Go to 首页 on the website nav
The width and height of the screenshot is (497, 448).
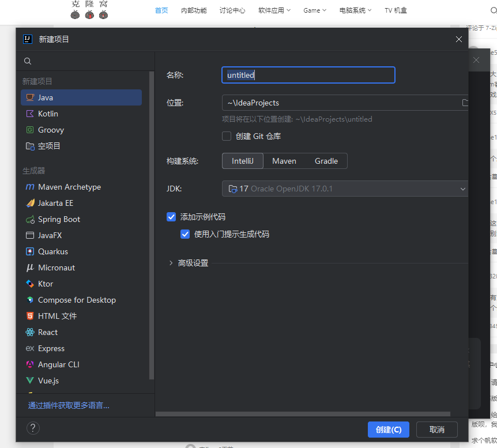[161, 10]
